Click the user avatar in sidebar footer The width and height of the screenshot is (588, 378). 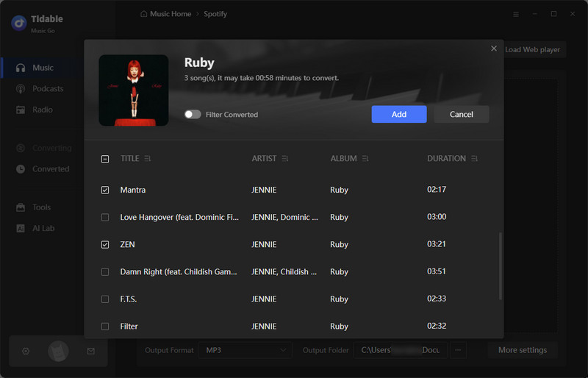click(x=58, y=352)
